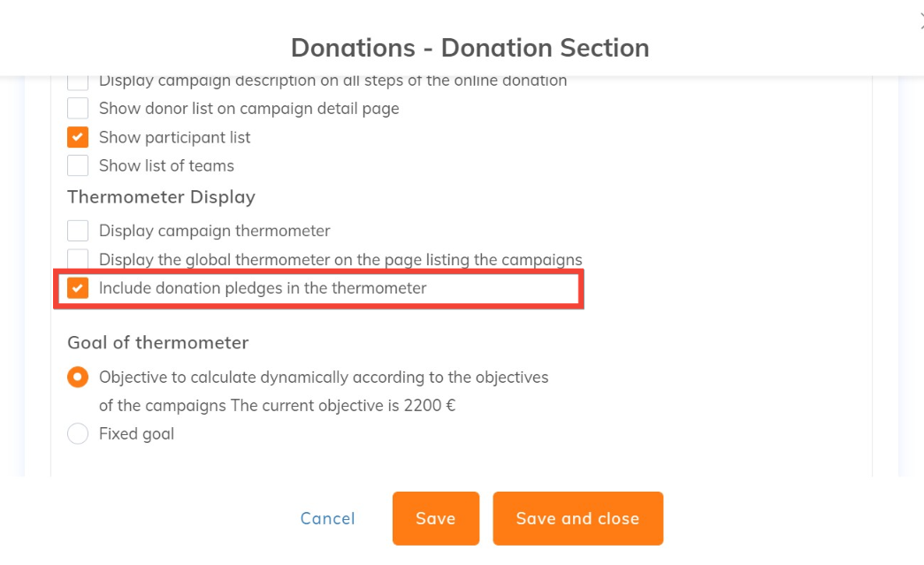Click the Show donor list label text

coord(248,109)
